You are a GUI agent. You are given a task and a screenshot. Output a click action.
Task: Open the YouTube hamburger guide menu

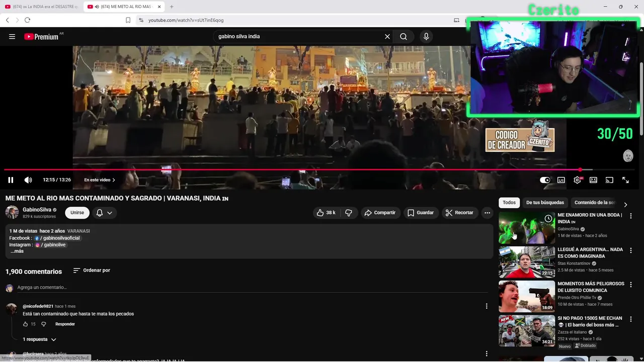tap(12, 37)
